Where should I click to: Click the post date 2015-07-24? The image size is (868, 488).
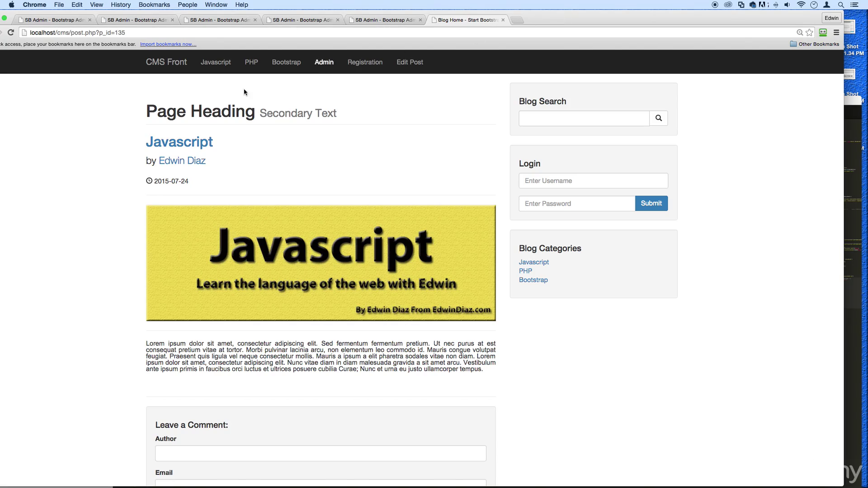coord(171,181)
